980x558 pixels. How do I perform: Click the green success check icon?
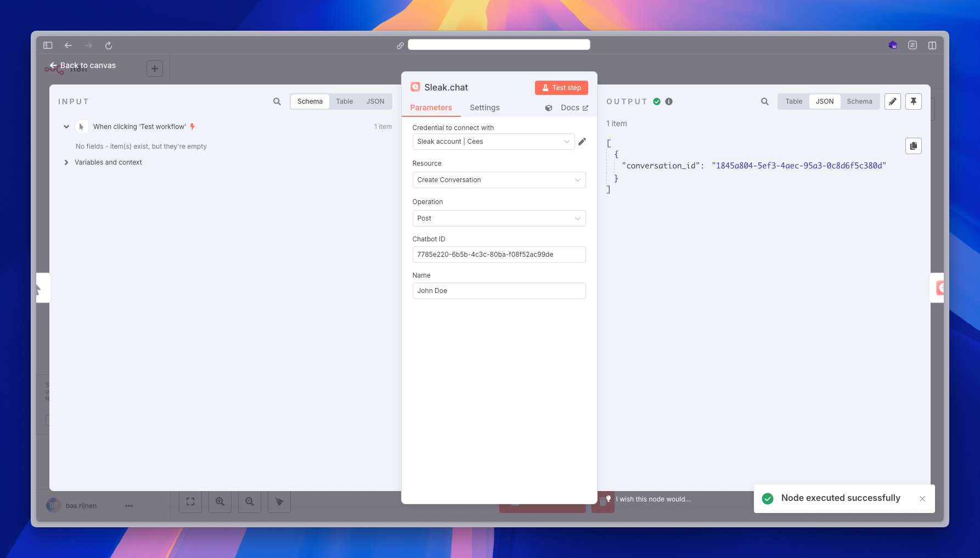[657, 102]
